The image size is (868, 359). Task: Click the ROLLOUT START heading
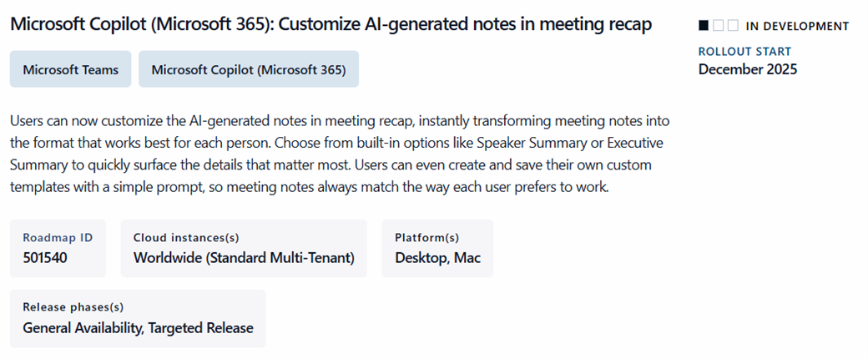click(x=744, y=52)
